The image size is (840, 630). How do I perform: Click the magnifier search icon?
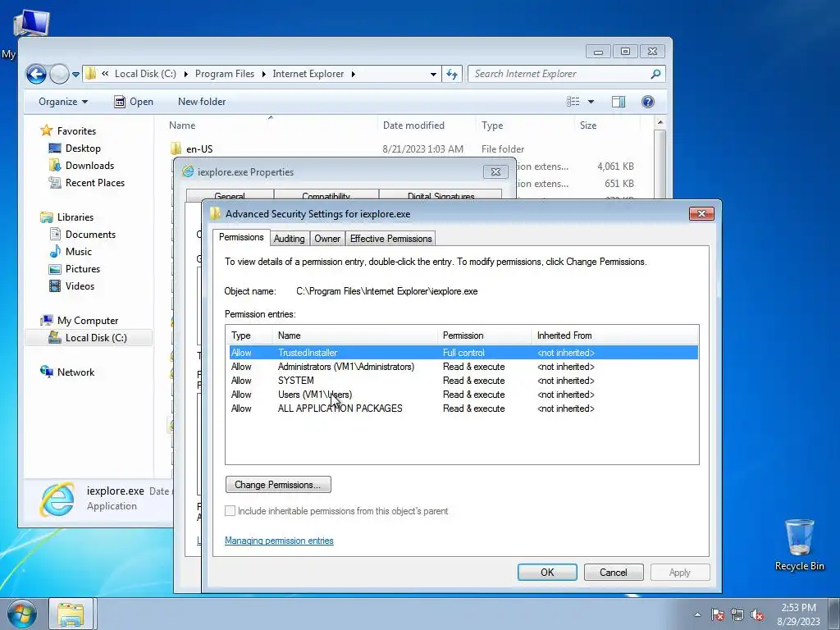point(655,74)
